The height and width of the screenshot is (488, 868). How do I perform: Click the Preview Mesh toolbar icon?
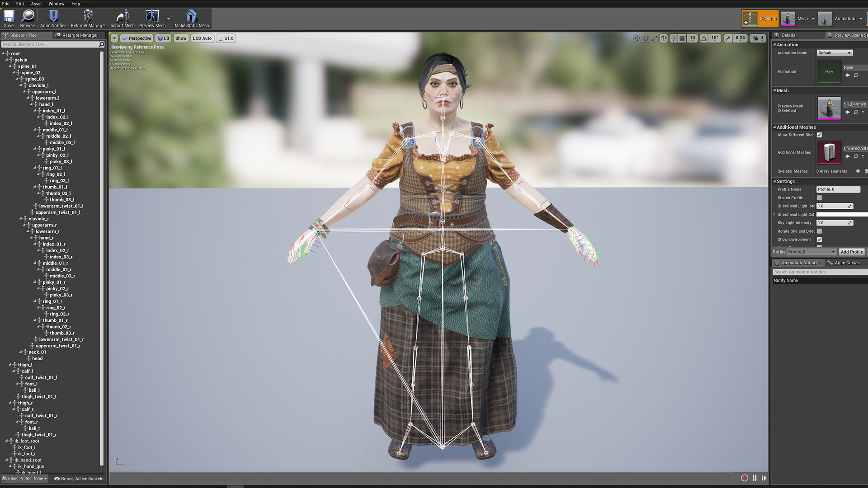(152, 19)
